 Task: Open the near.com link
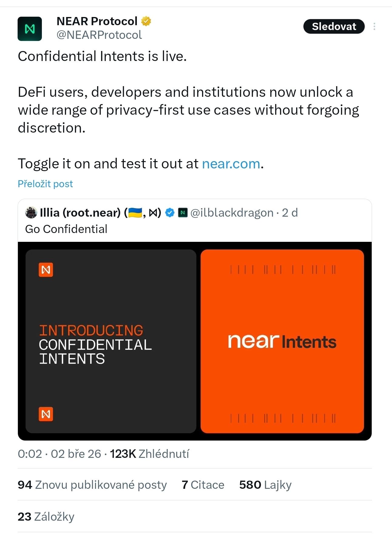[231, 164]
